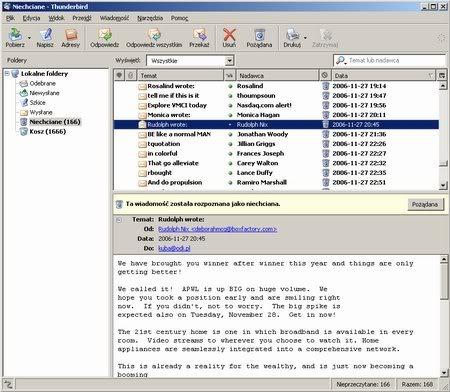Toggle junk status of Frances Joseph message
450x392 pixels.
click(326, 154)
